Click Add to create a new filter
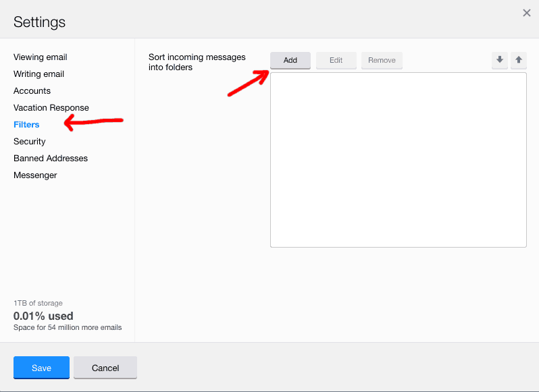The image size is (539, 392). point(290,61)
